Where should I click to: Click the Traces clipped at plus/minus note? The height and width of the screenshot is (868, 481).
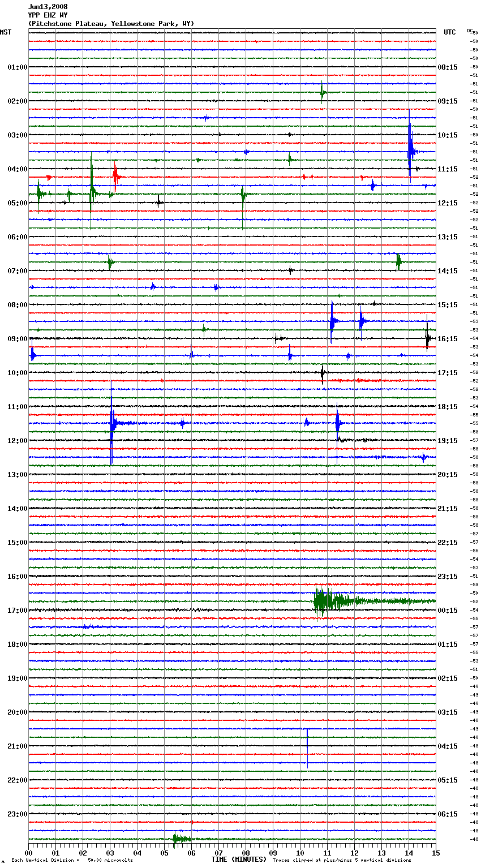[x=342, y=860]
